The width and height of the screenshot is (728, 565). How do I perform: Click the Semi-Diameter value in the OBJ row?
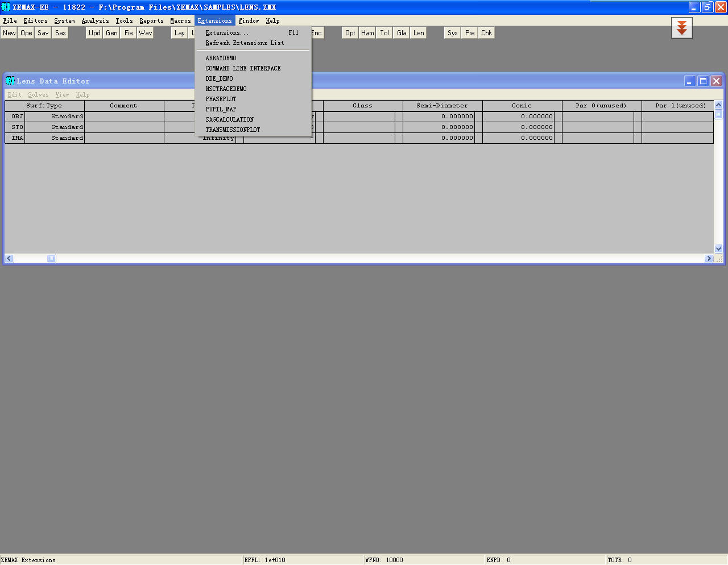[x=439, y=117]
